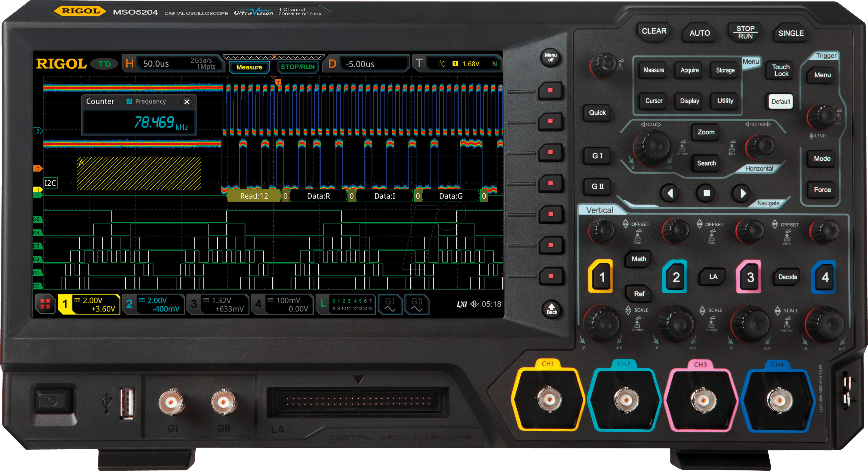Tap the LXI status icon in the status bar
Image resolution: width=868 pixels, height=471 pixels.
point(462,304)
